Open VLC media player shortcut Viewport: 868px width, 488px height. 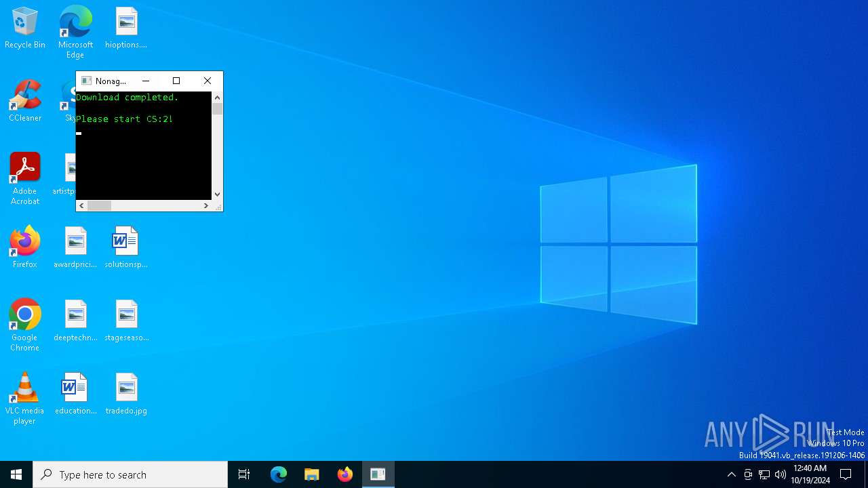click(x=25, y=399)
